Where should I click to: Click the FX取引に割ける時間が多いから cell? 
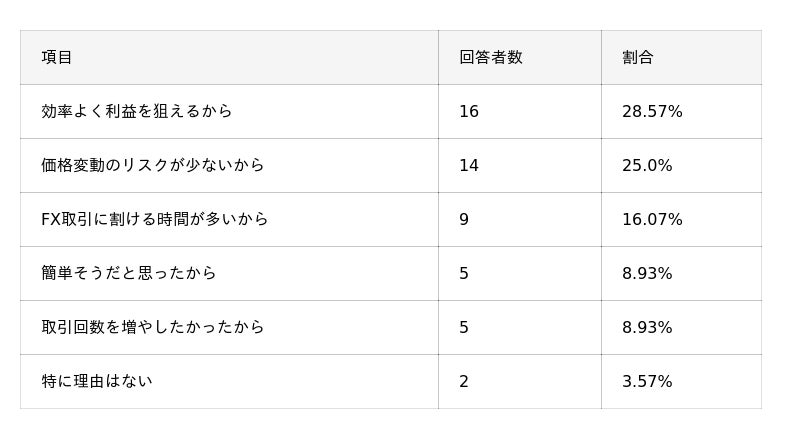click(x=154, y=219)
